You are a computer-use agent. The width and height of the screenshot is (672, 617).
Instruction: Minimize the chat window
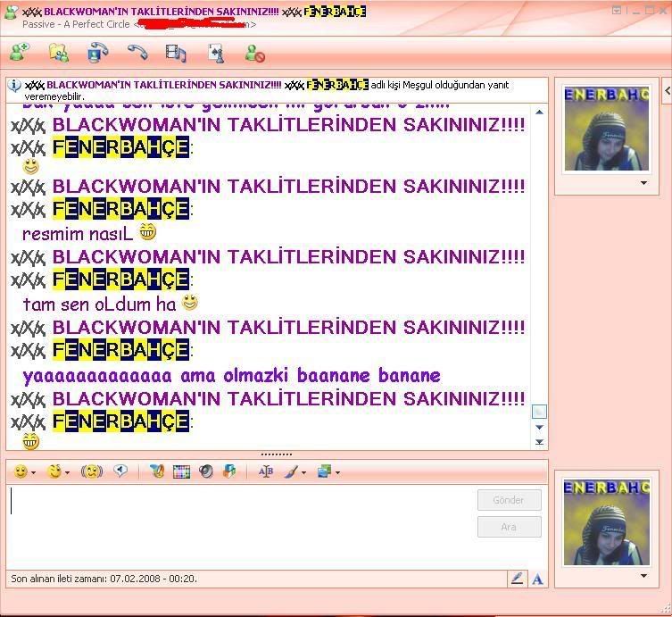(x=635, y=11)
